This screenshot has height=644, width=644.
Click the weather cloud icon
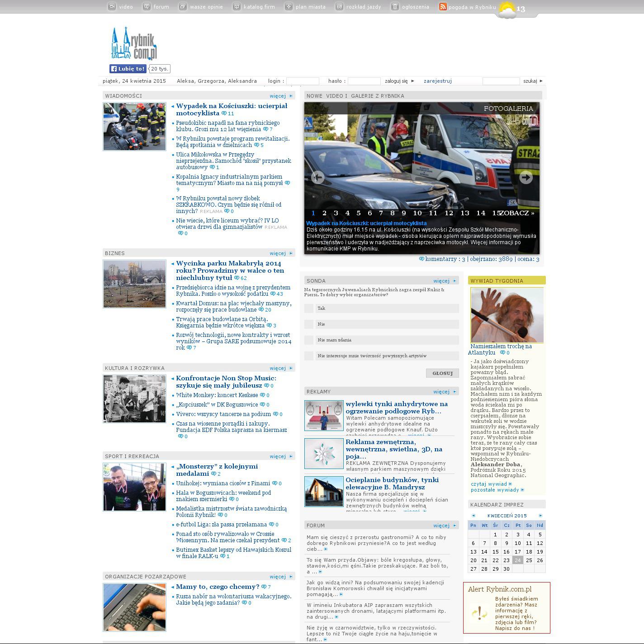[x=507, y=9]
